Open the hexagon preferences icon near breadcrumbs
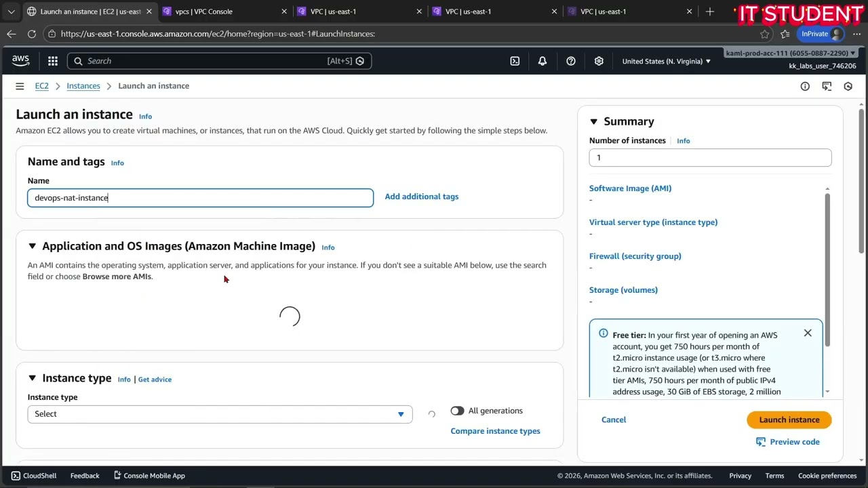 [x=848, y=86]
